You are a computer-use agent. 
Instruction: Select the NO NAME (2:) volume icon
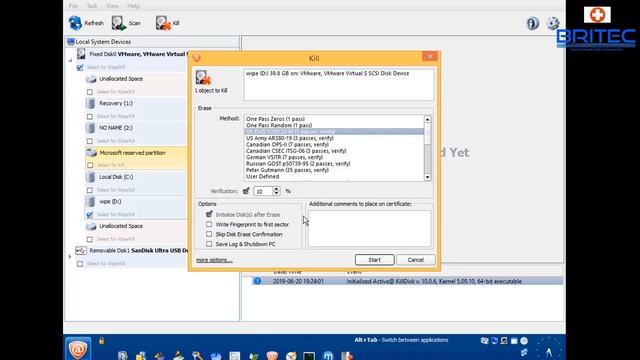91,128
